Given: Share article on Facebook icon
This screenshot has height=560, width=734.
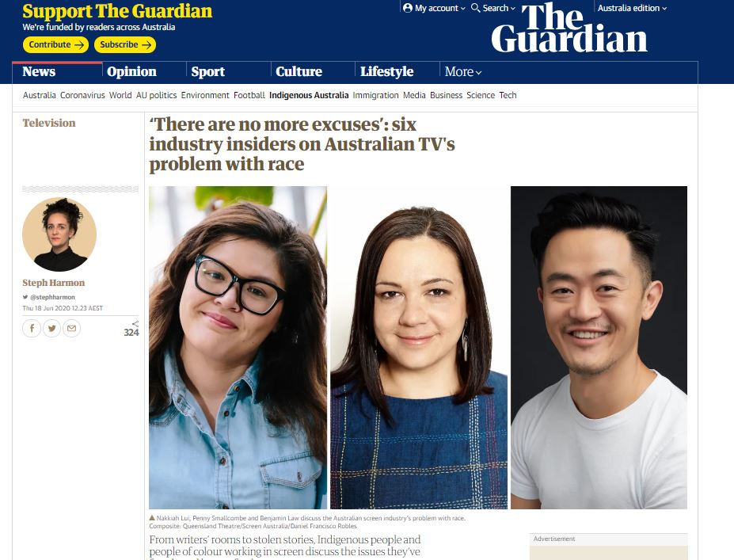Looking at the screenshot, I should click(32, 328).
